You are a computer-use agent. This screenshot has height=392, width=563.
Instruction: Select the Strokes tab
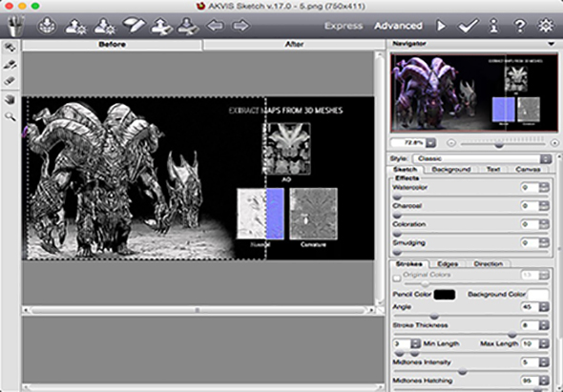[x=409, y=264]
